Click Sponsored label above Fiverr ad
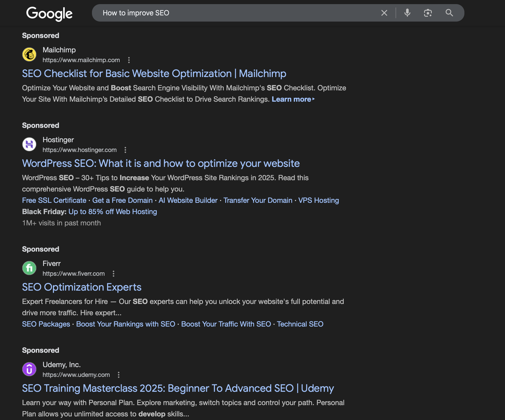505x420 pixels. coord(41,249)
